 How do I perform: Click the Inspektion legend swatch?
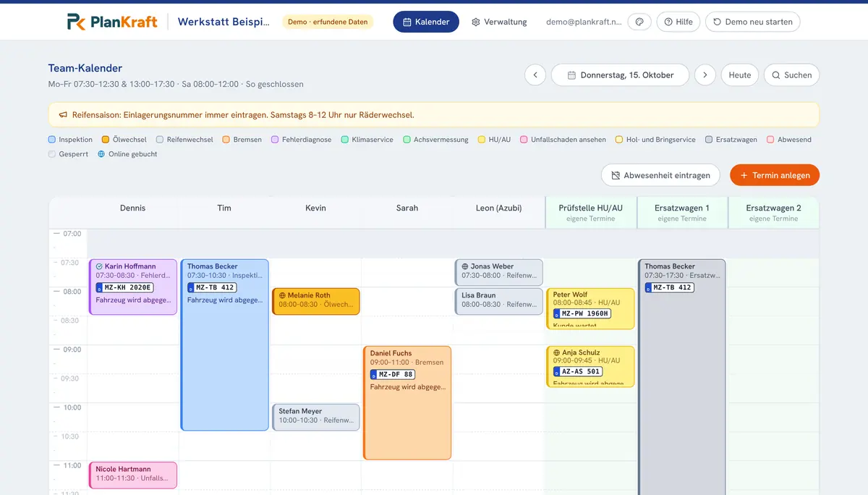point(52,140)
